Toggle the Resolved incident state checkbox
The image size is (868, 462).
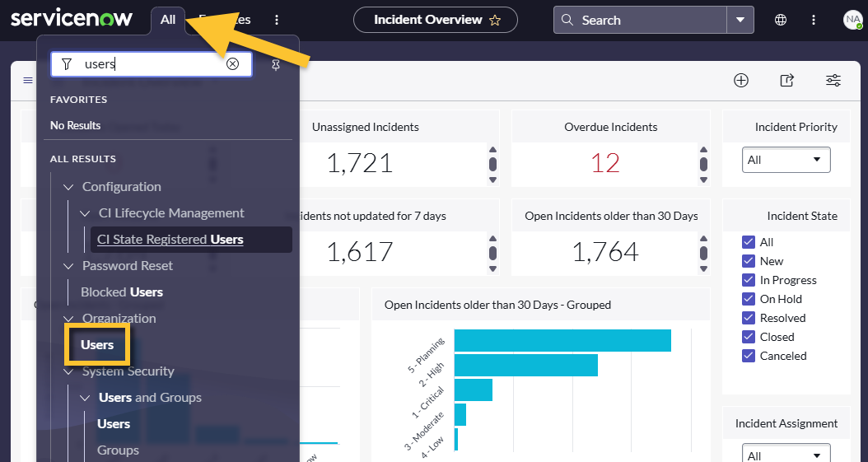(749, 318)
